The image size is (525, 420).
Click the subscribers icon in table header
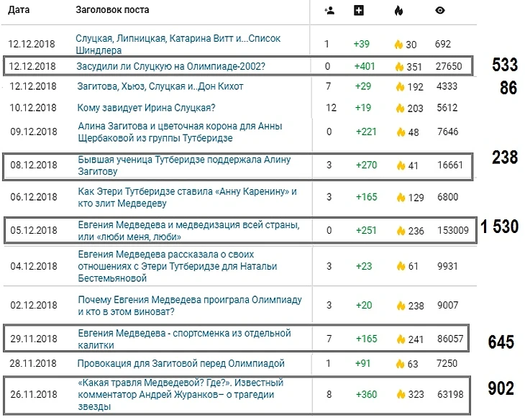[329, 11]
